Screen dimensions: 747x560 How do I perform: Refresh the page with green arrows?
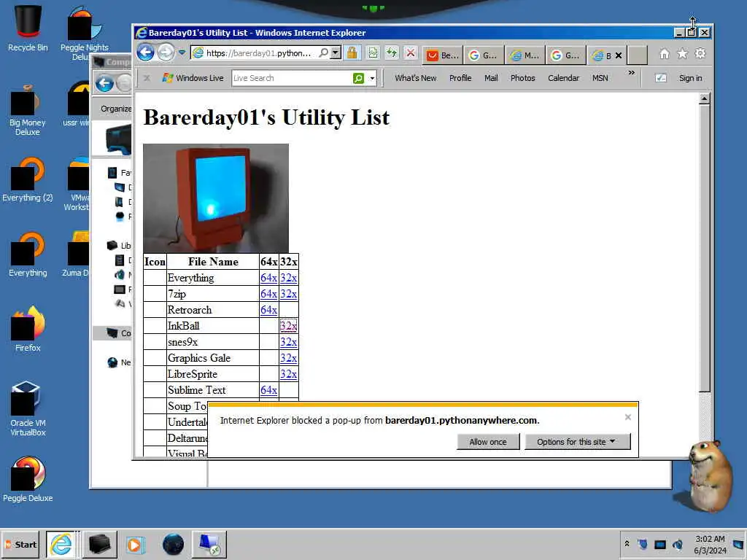[x=392, y=52]
